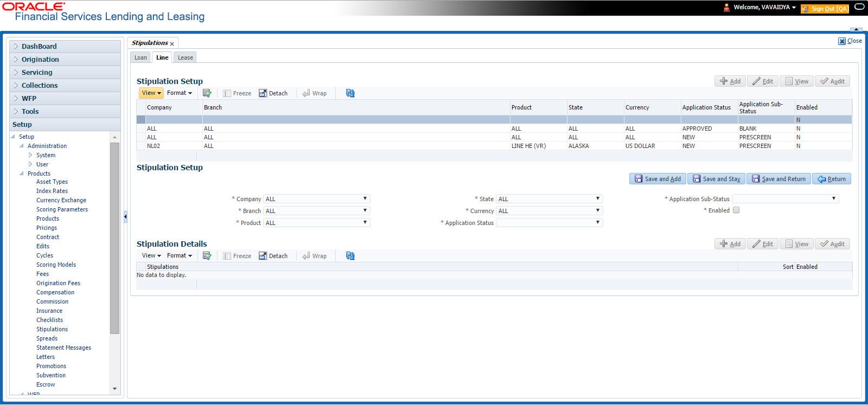Open Format menu in Stipulation Setup toolbar
The height and width of the screenshot is (405, 868).
(x=180, y=93)
